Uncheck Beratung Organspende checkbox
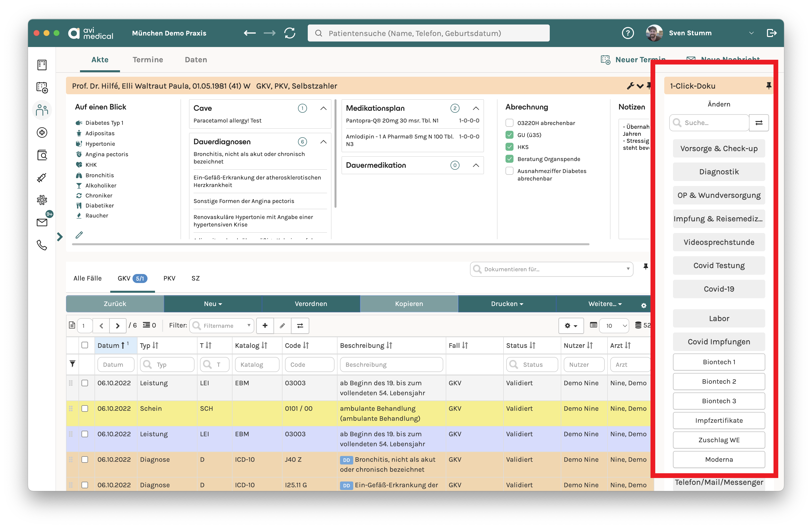Viewport: 812px width, 528px height. pos(509,159)
